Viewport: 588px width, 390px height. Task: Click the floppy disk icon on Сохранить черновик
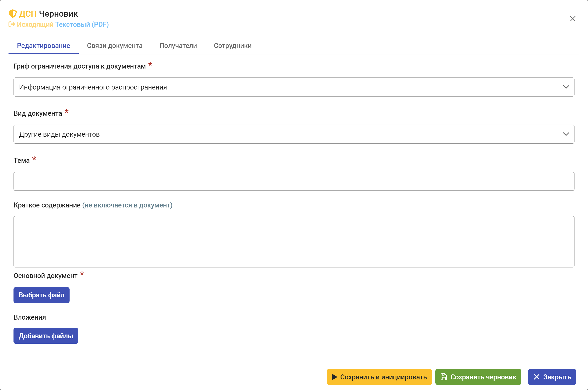(443, 377)
